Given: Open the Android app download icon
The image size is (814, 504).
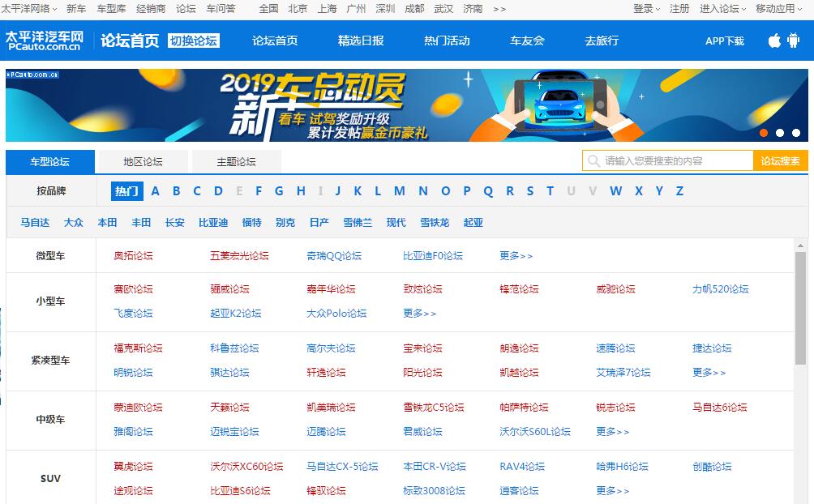Looking at the screenshot, I should pos(793,41).
